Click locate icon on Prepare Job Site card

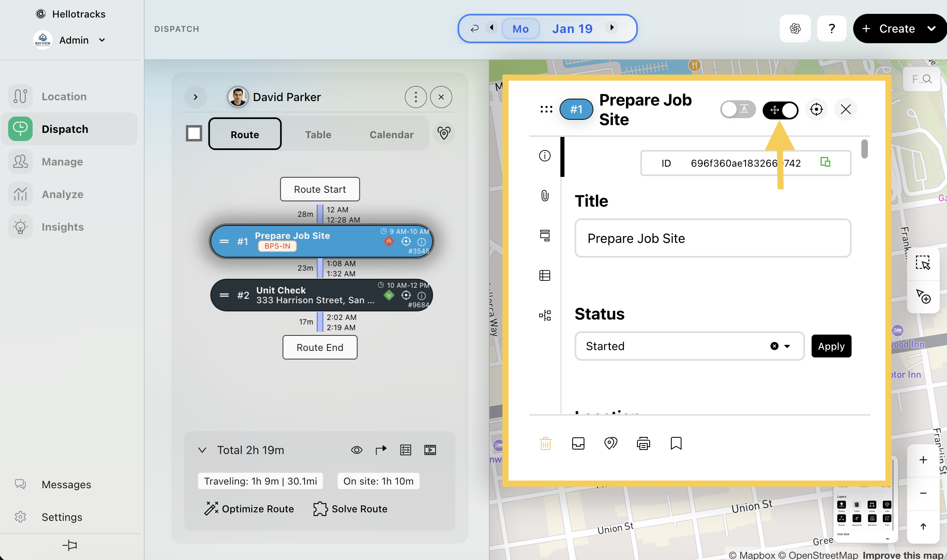[x=406, y=241]
